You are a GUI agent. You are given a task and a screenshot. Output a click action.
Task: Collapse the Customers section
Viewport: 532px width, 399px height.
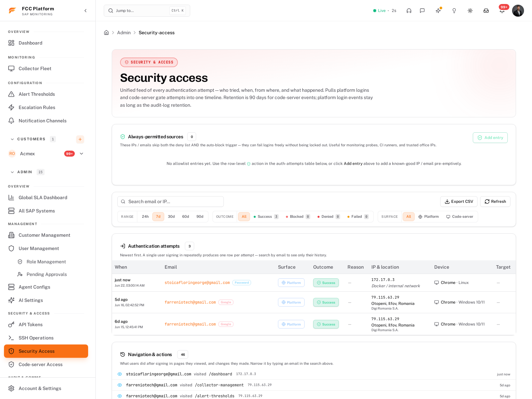[x=12, y=139]
